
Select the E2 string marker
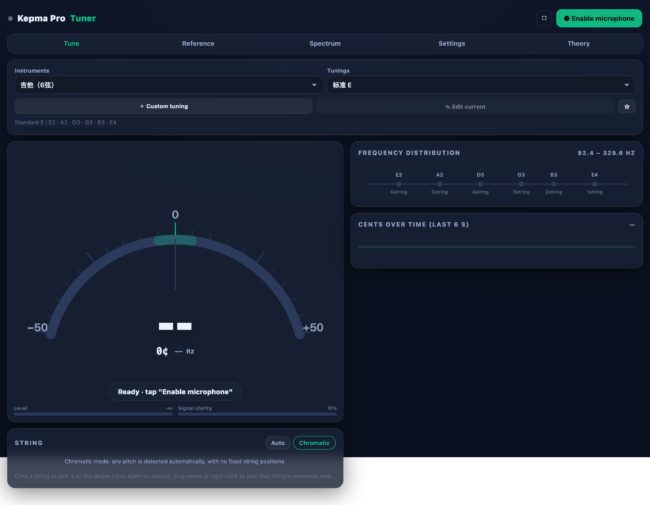(x=399, y=184)
